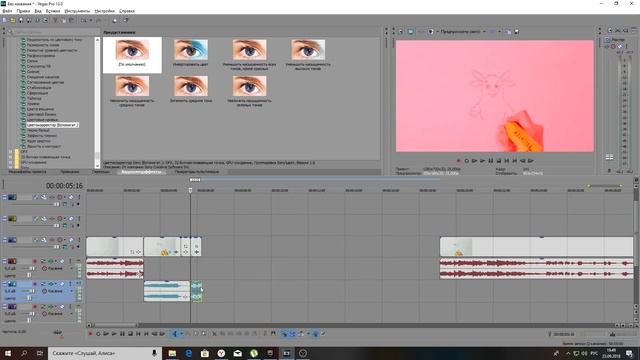
Task: Click Play from start in main transport
Action: point(106,334)
